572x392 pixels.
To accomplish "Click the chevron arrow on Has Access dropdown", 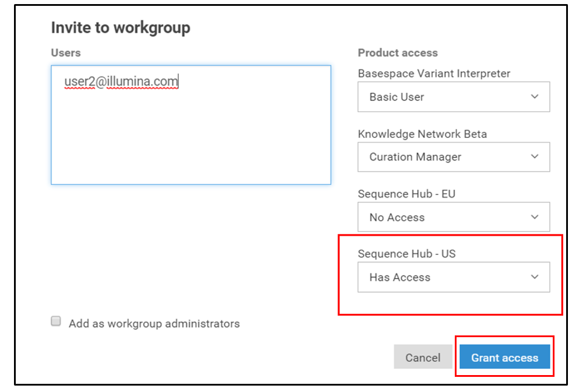I will [x=534, y=277].
